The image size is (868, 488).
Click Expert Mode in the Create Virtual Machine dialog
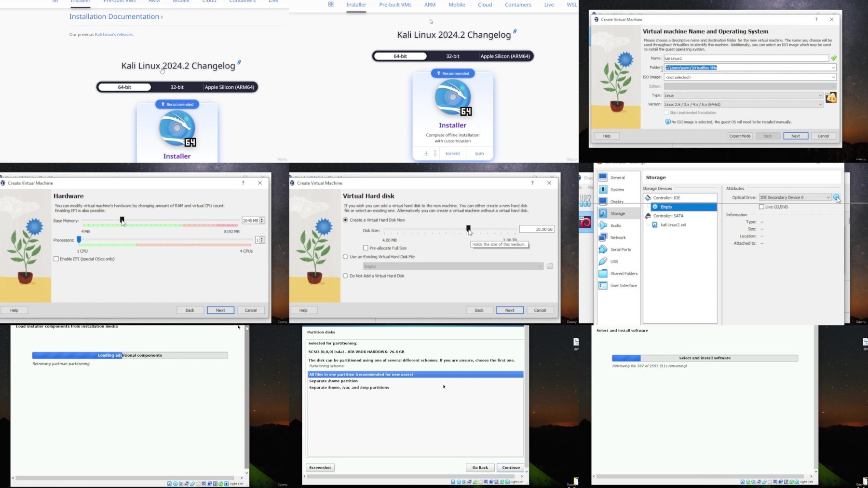tap(740, 136)
